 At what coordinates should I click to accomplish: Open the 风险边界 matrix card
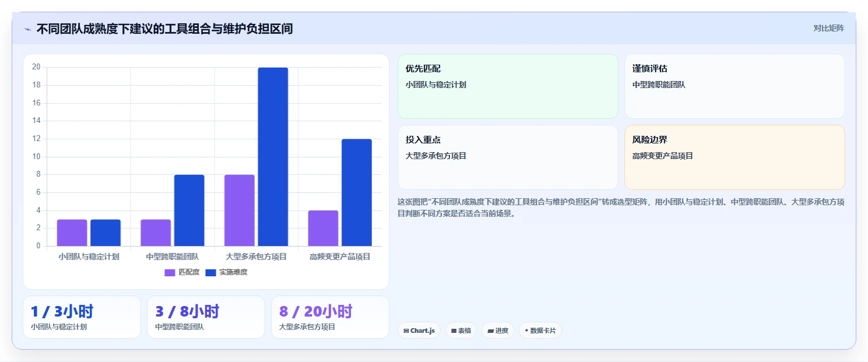coord(735,157)
